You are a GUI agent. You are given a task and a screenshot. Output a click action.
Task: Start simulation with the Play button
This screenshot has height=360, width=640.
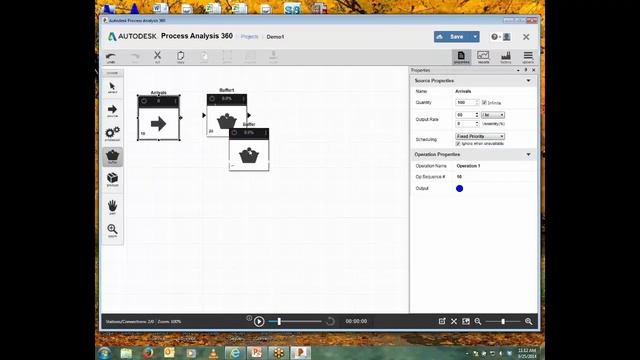coord(259,322)
